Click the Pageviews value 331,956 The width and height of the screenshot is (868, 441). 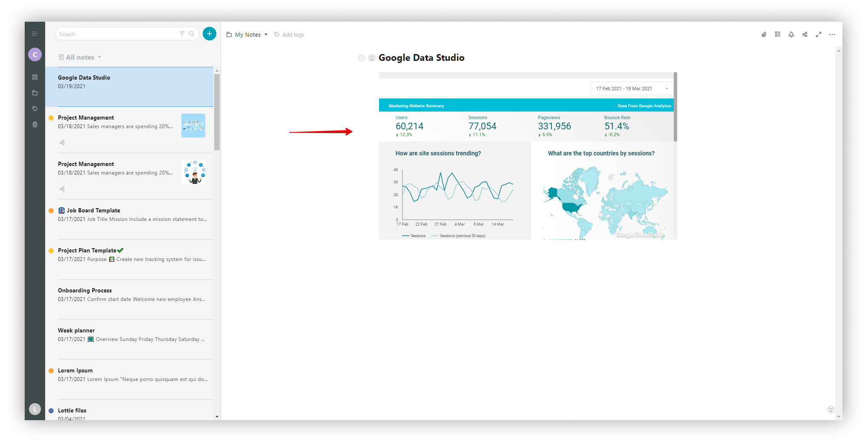pyautogui.click(x=554, y=126)
